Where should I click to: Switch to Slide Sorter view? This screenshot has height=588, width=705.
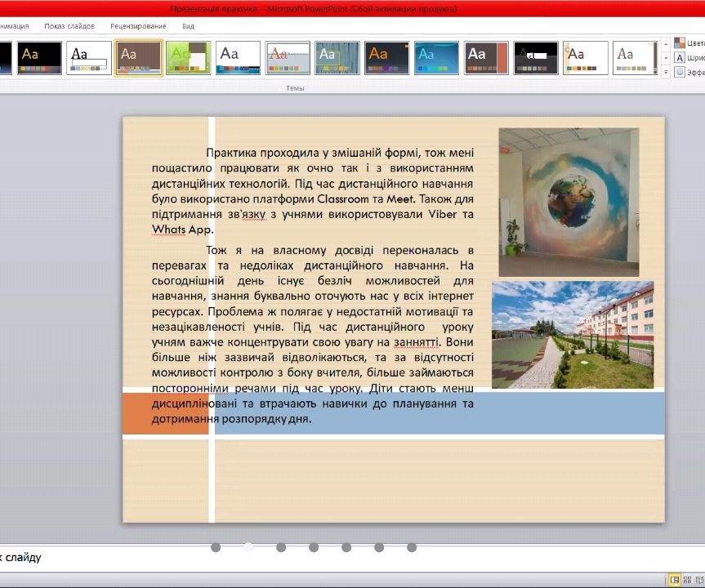[687, 581]
